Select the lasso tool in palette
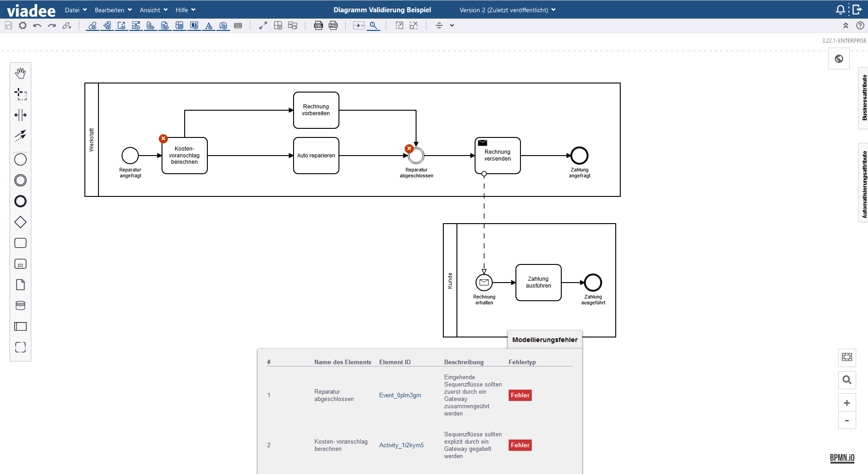 click(20, 94)
